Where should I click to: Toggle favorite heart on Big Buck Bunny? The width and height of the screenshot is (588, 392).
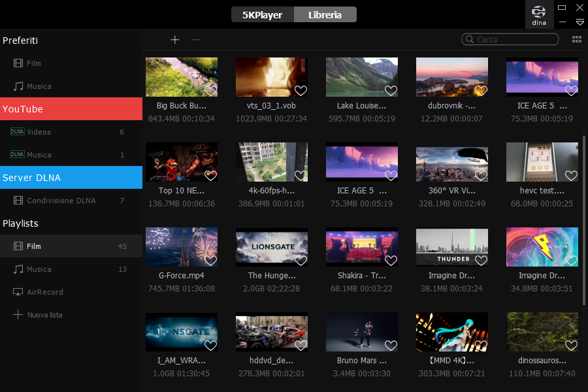(210, 90)
